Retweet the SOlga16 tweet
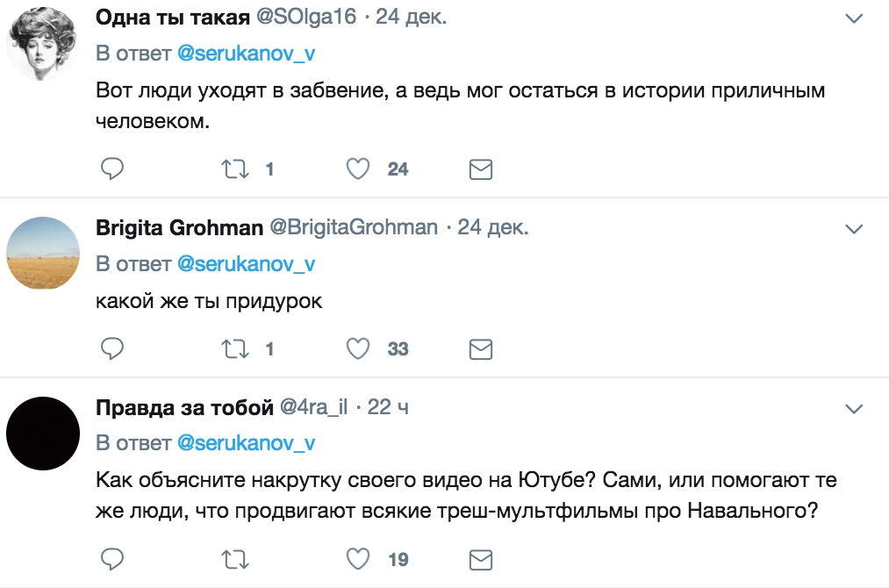Screen dimensions: 889x588 [x=234, y=169]
